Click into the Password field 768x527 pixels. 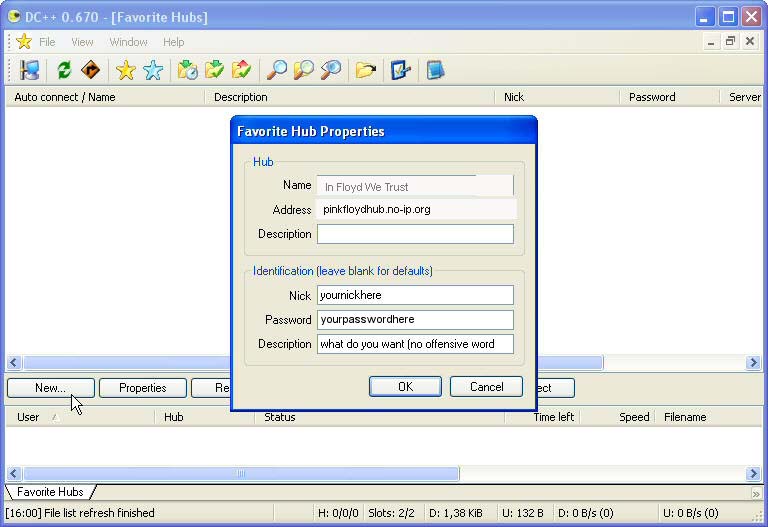pyautogui.click(x=415, y=320)
